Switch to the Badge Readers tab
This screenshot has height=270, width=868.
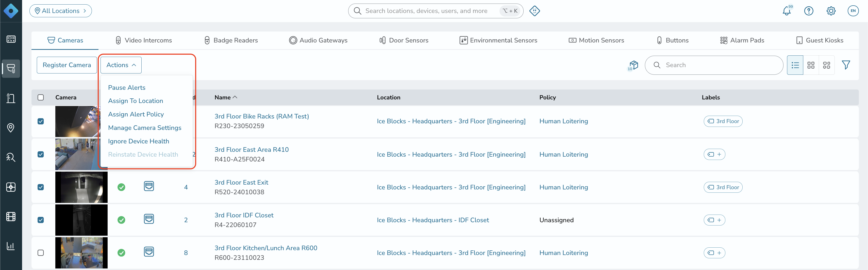(231, 40)
